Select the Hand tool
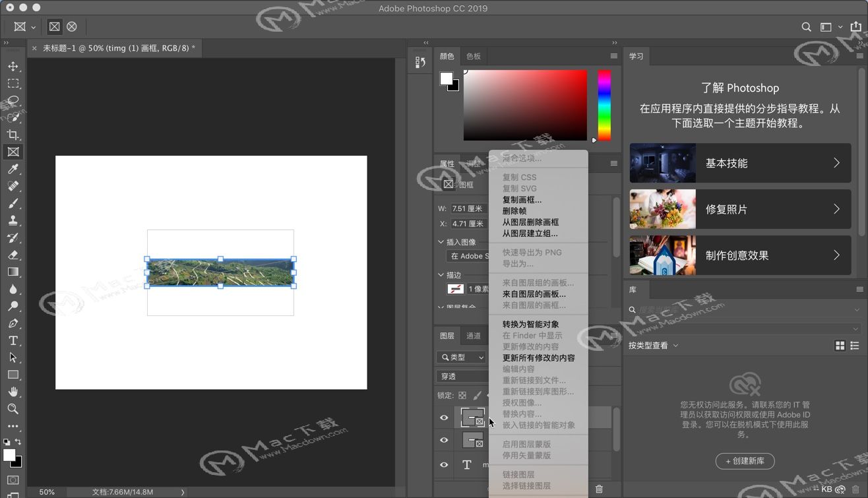868x498 pixels. [x=13, y=392]
